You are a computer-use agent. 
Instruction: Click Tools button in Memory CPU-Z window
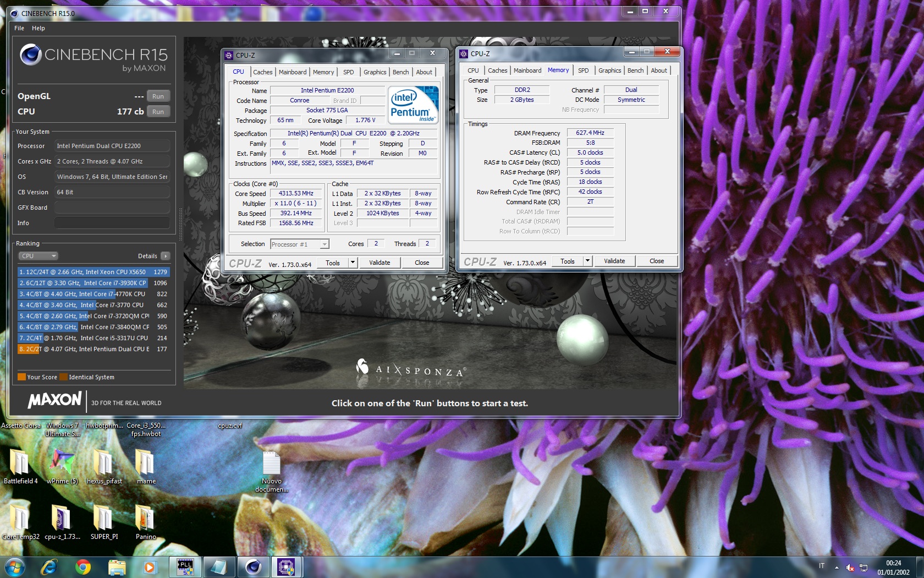pos(568,261)
